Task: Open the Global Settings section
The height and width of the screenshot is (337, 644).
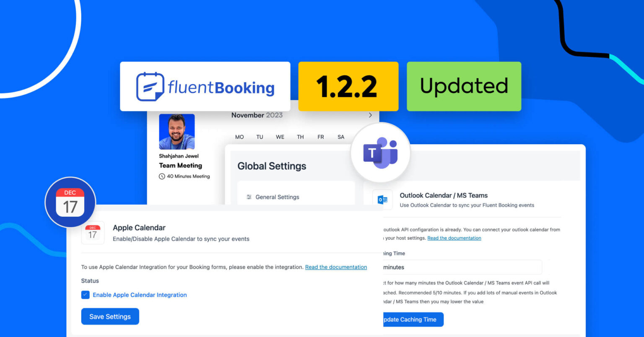Action: (272, 166)
